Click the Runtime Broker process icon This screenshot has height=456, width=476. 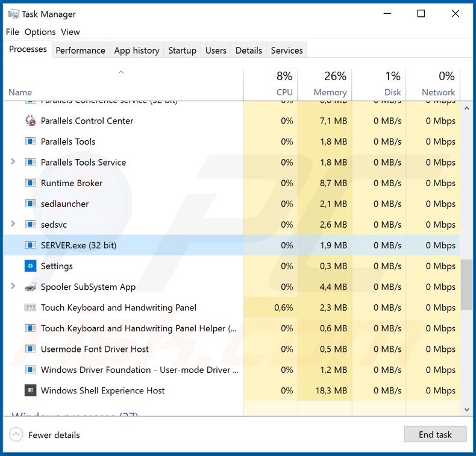[x=30, y=183]
